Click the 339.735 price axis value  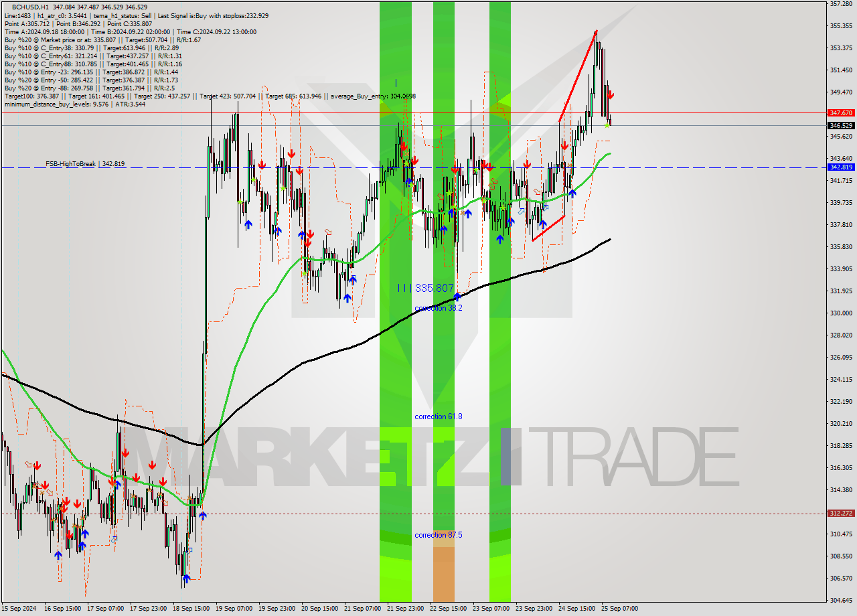841,202
